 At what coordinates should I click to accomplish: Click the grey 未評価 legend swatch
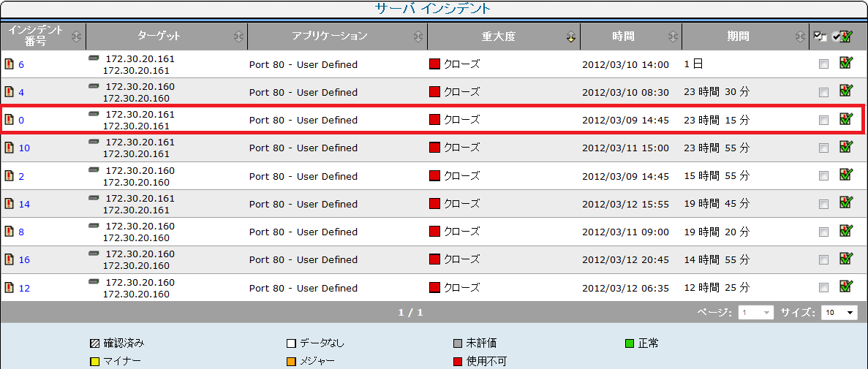click(x=458, y=343)
